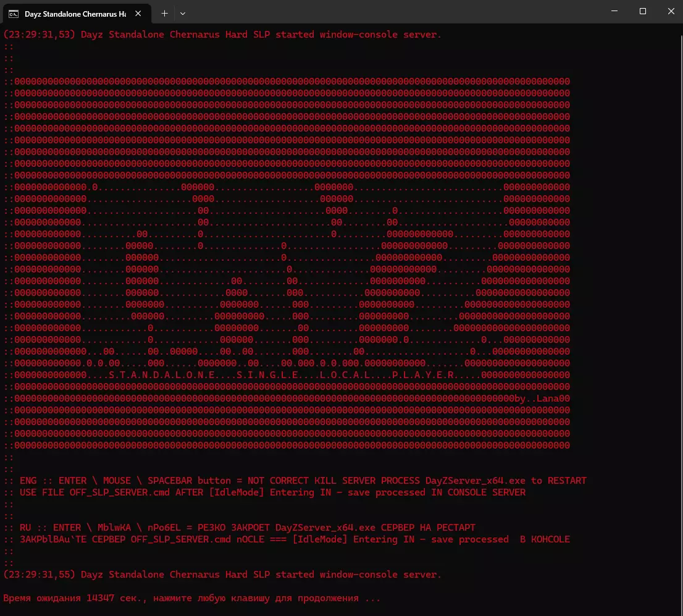Click '[IdleMode]' in the Russian instructions
Image resolution: width=683 pixels, height=616 pixels.
click(320, 539)
